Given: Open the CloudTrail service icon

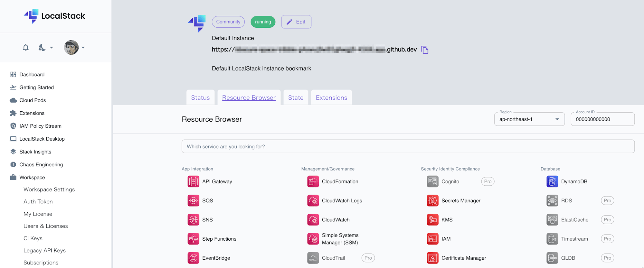Looking at the screenshot, I should click(313, 258).
